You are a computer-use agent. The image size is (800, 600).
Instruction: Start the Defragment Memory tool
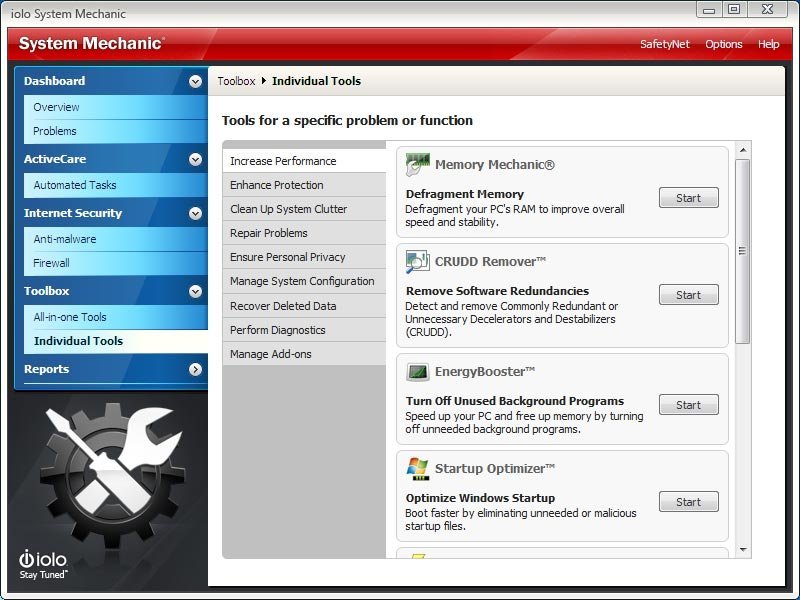tap(688, 198)
